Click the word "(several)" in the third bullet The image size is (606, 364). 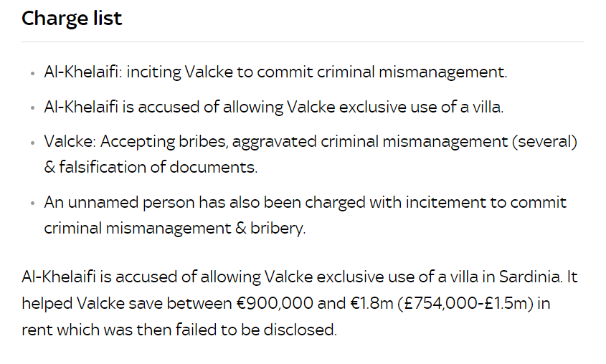[x=544, y=142]
